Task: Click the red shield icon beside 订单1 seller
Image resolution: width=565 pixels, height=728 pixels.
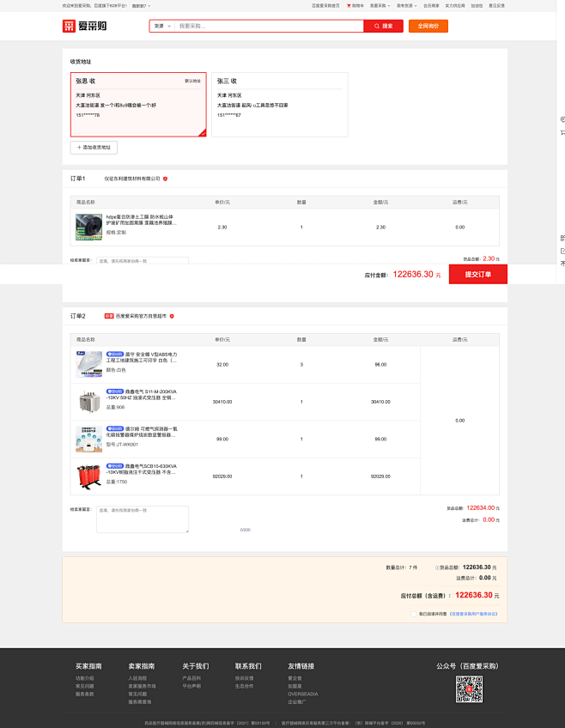Action: [x=165, y=179]
